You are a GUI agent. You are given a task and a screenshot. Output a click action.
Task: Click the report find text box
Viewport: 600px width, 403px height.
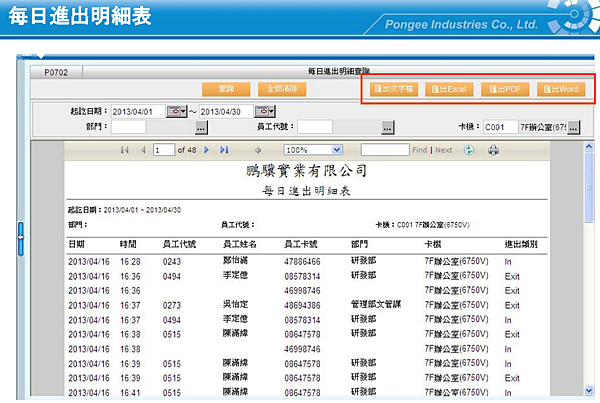coord(385,150)
